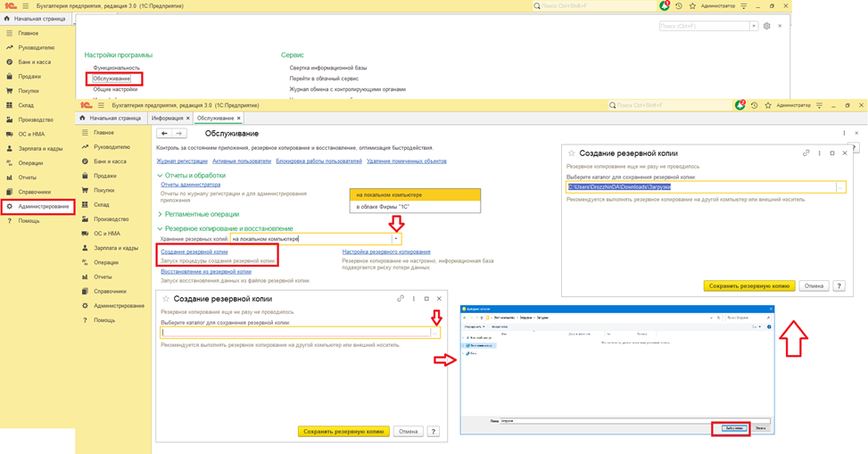The image size is (868, 454).
Task: Open Зарплата и кадры in back window sidebar
Action: pos(40,148)
